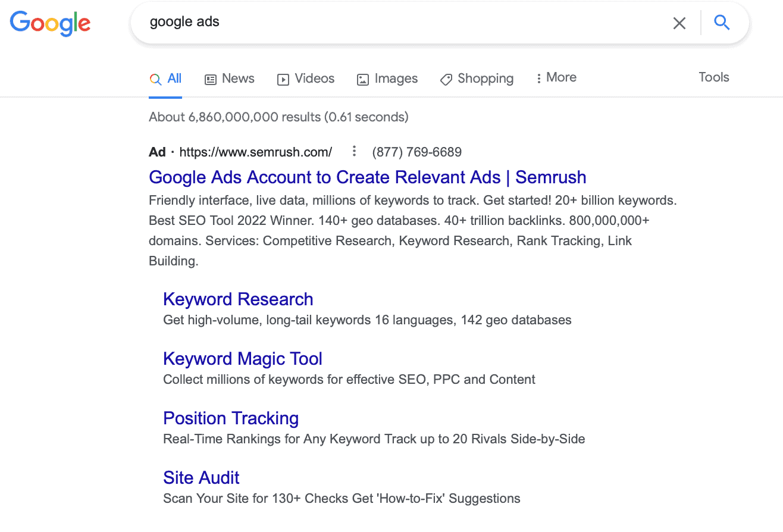Open the Keyword Magic Tool sitelink
Viewport: 783px width, 532px height.
point(243,359)
